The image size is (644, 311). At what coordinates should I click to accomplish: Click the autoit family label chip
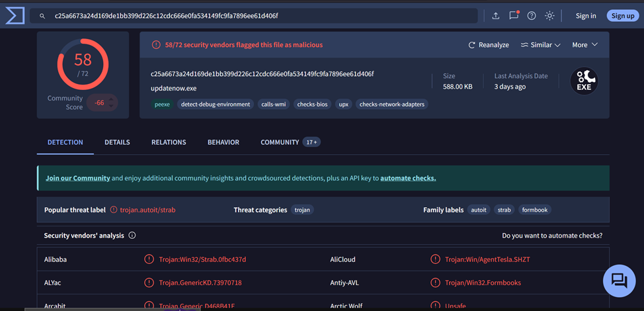[x=479, y=210]
